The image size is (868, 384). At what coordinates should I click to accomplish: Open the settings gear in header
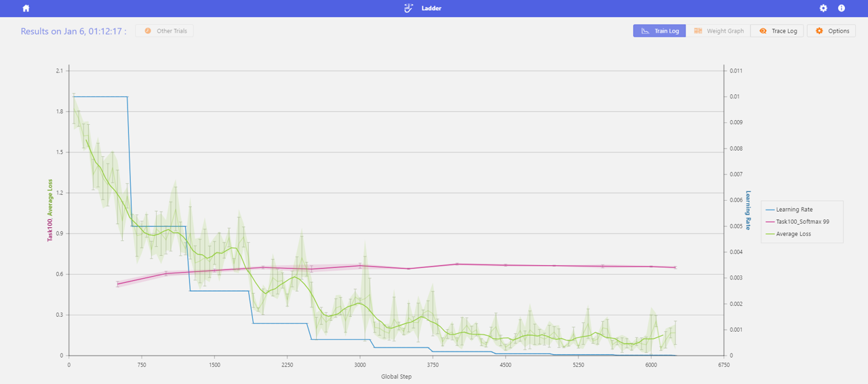coord(823,9)
